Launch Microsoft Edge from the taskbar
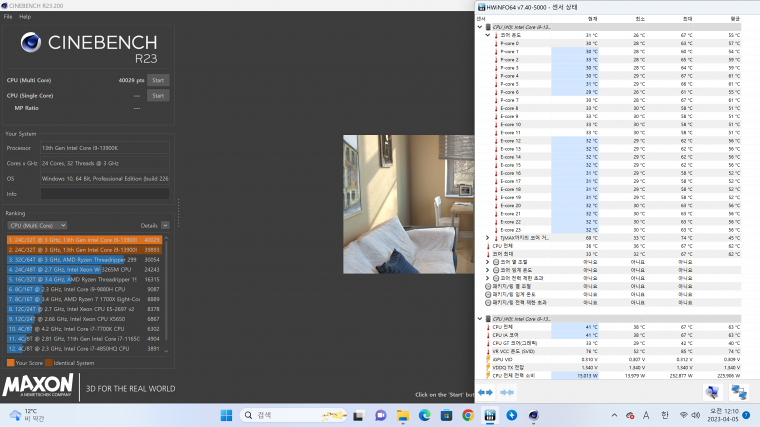 [x=425, y=415]
